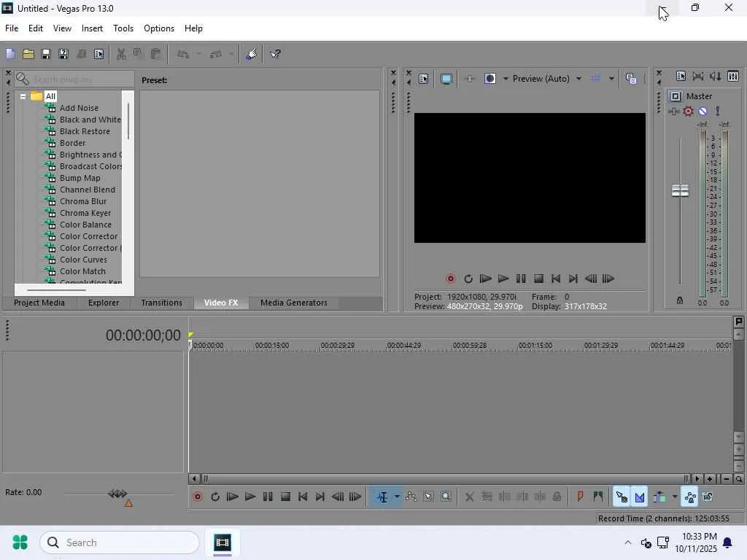747x560 pixels.
Task: Open Master automation settings gear icon
Action: click(x=688, y=112)
